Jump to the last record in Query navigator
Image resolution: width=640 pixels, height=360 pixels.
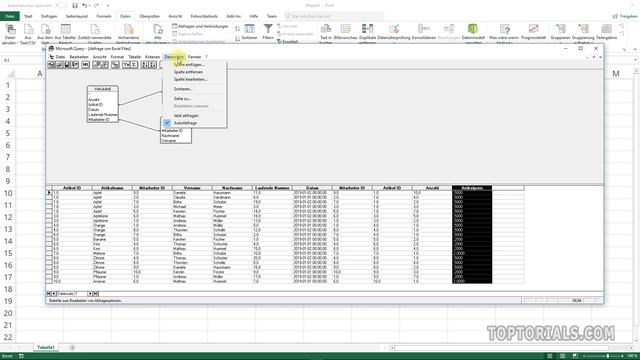click(96, 293)
